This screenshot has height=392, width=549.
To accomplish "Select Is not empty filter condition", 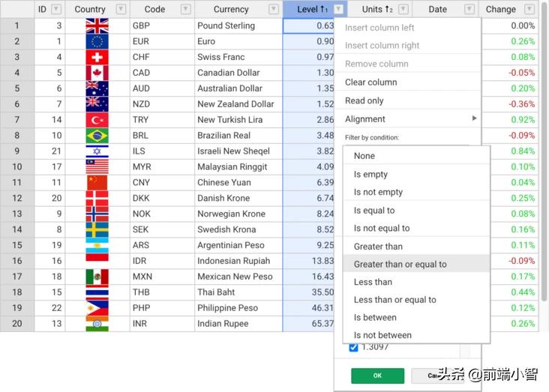I will pyautogui.click(x=416, y=192).
